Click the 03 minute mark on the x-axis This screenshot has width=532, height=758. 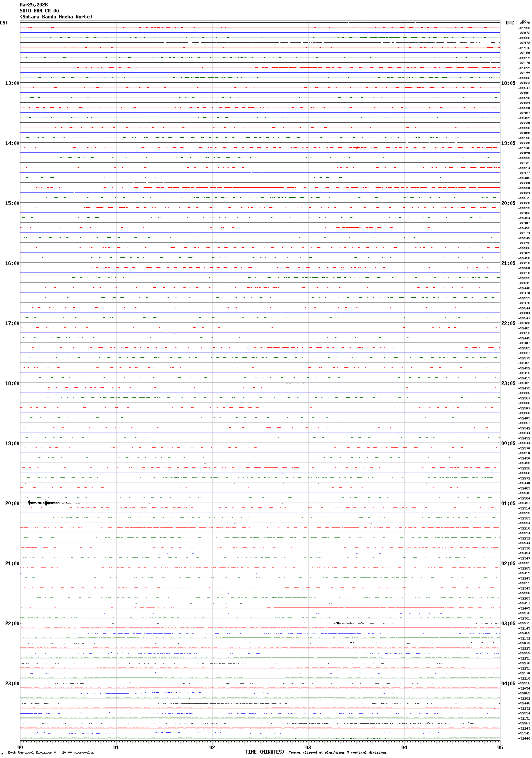tap(308, 747)
